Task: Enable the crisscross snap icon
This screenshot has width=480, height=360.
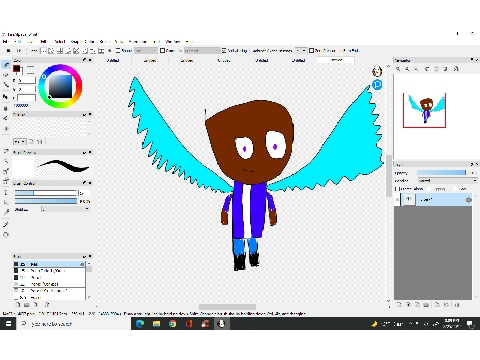Action: click(60, 51)
